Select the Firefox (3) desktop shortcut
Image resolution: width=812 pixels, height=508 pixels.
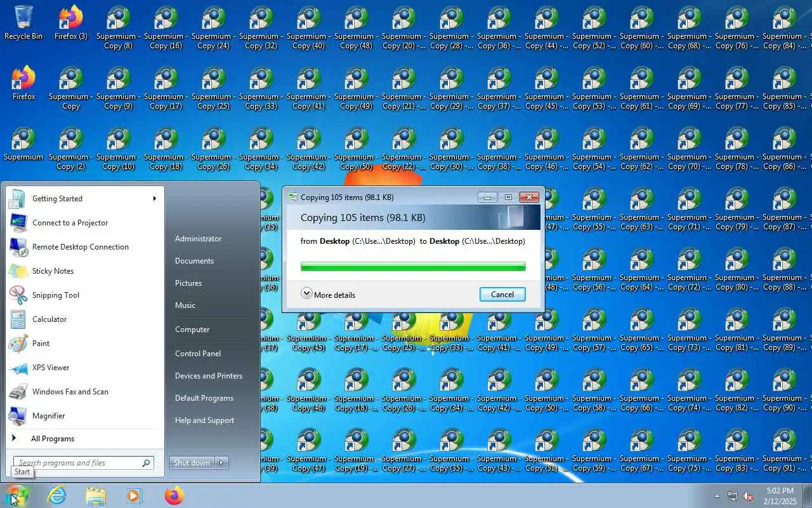[x=71, y=23]
